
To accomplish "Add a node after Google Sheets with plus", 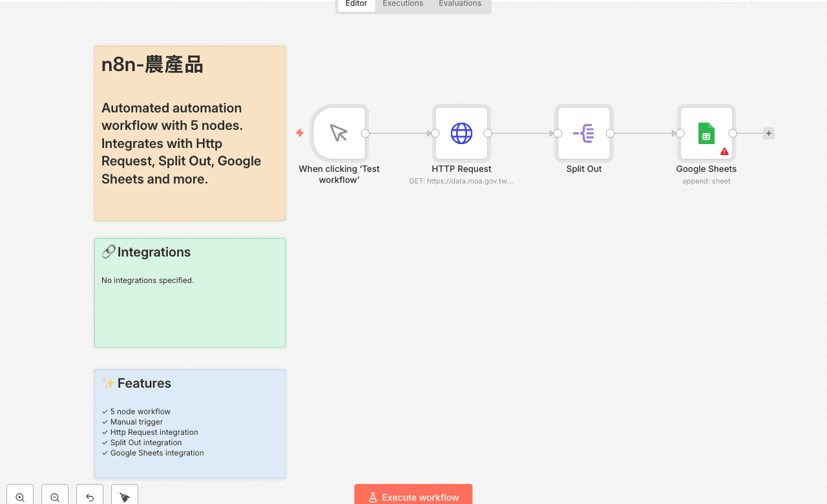I will (x=768, y=134).
